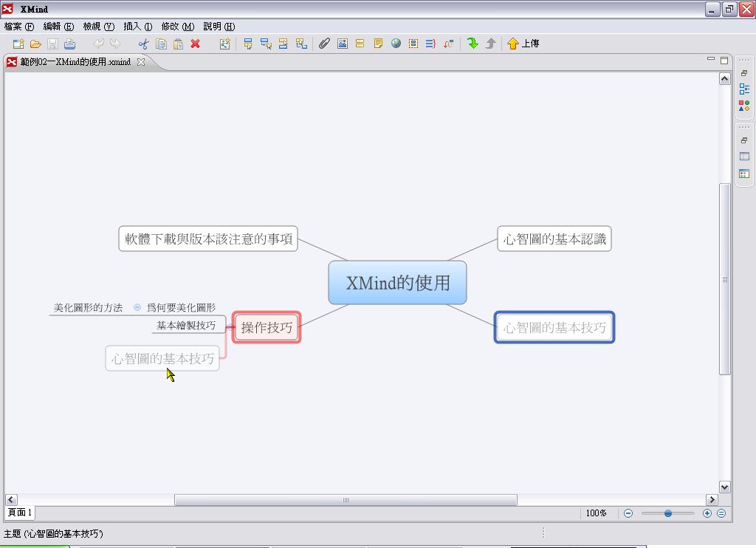
Task: Select the 範例02 XMind的使用.xmind tab
Action: click(x=75, y=62)
